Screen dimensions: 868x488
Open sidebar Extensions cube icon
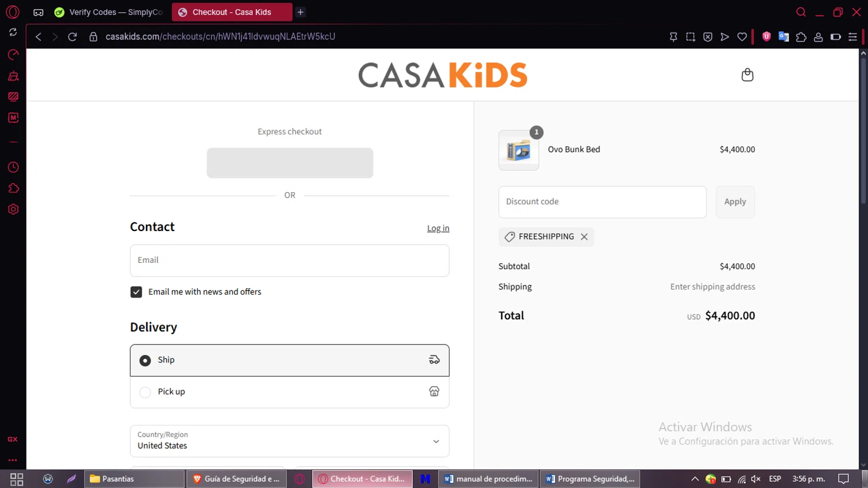pyautogui.click(x=13, y=188)
